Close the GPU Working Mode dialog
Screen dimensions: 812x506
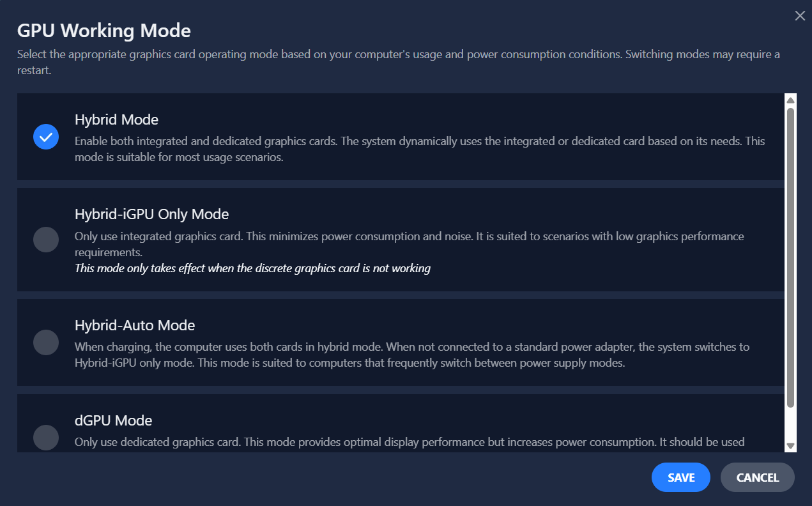(x=799, y=16)
